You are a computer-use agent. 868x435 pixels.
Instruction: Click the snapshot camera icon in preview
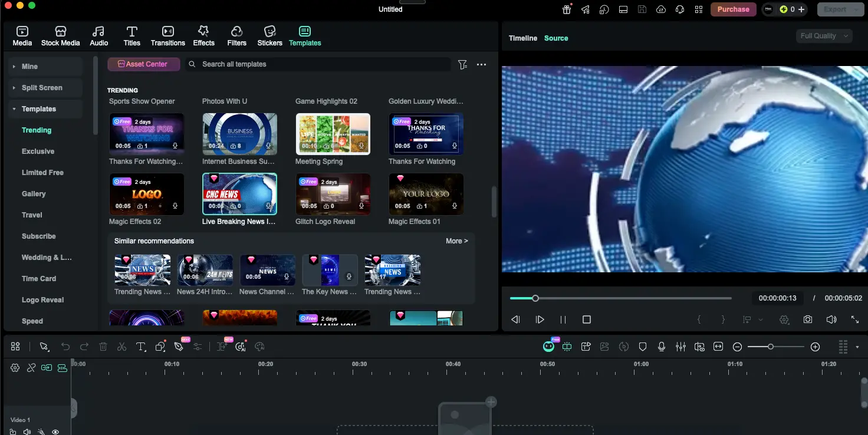(x=808, y=319)
